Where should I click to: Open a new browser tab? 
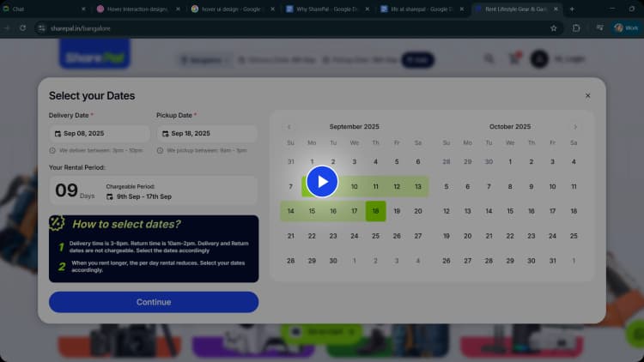(572, 9)
